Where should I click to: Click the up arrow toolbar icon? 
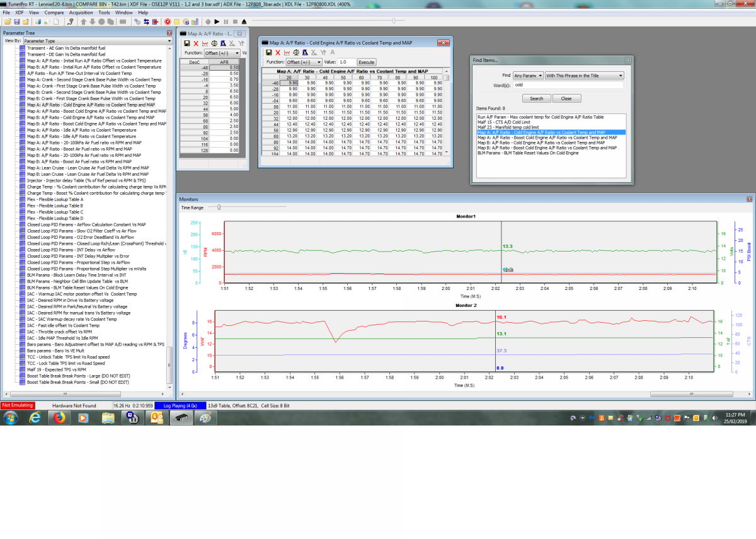(83, 21)
